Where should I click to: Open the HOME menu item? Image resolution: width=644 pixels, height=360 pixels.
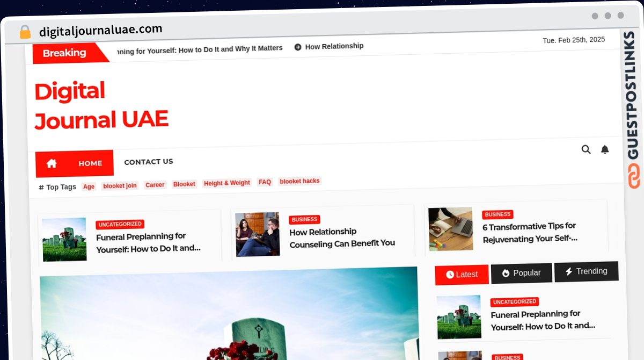click(90, 163)
